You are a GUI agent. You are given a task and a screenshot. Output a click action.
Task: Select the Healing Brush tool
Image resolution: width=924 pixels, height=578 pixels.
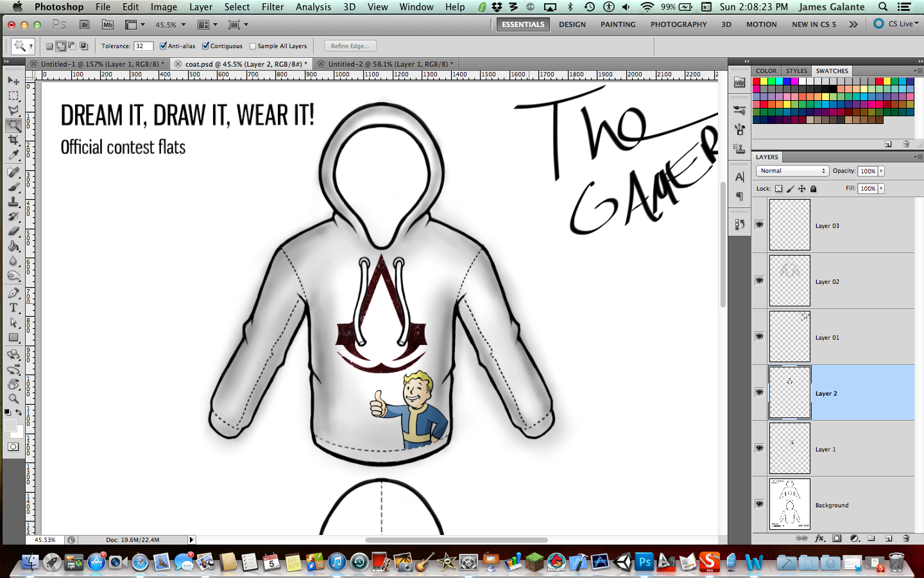tap(13, 172)
